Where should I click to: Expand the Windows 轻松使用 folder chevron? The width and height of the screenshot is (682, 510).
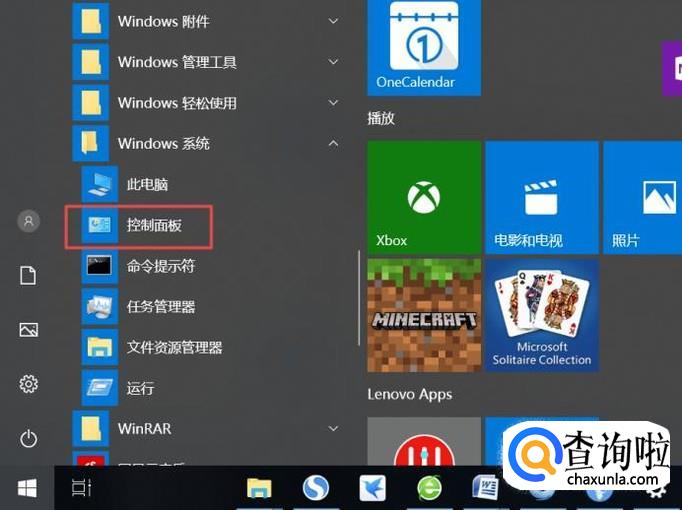coord(334,103)
